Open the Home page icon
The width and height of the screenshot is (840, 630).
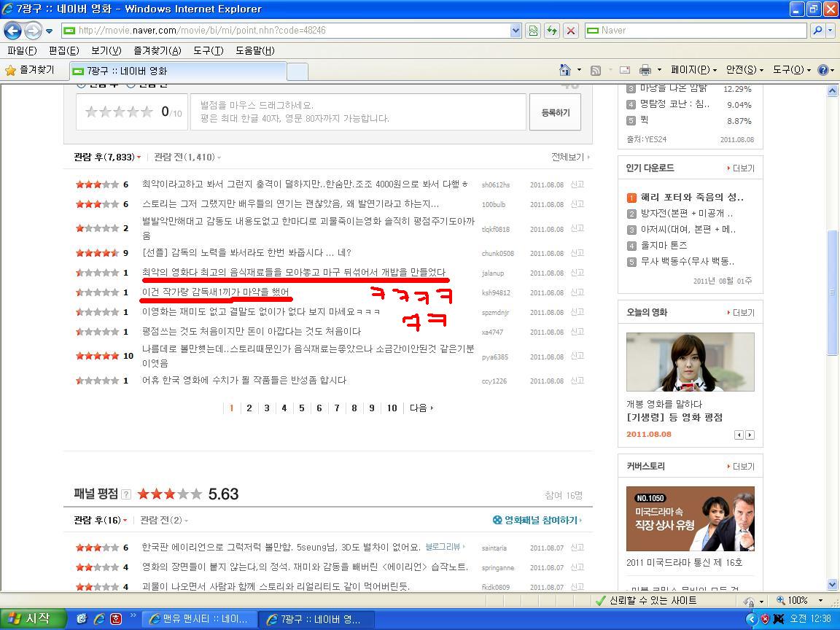pyautogui.click(x=564, y=70)
